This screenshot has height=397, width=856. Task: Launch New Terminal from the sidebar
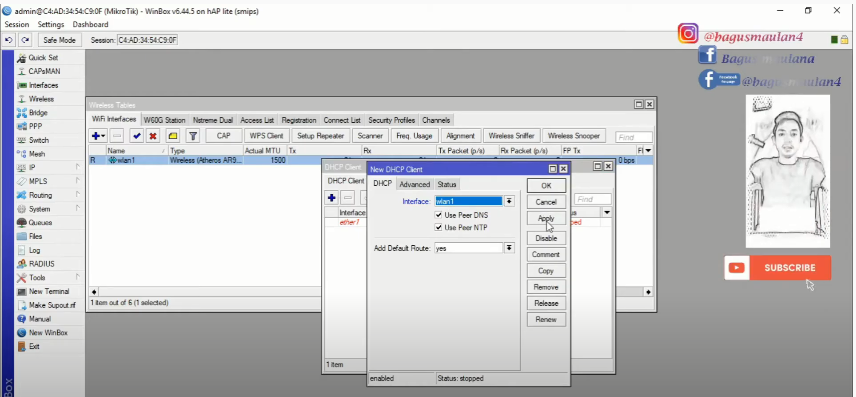[49, 292]
